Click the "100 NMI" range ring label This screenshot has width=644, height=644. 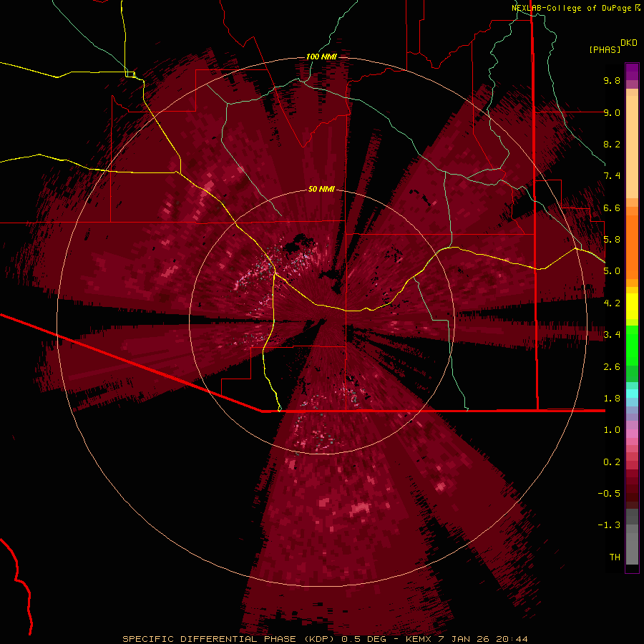[321, 57]
